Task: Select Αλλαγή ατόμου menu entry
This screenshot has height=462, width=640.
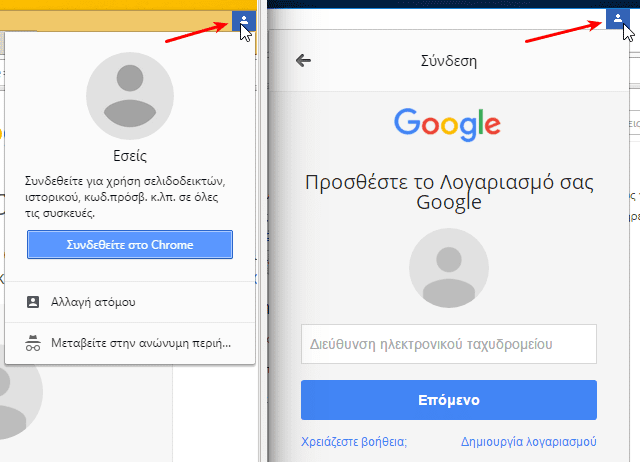Action: (x=130, y=302)
